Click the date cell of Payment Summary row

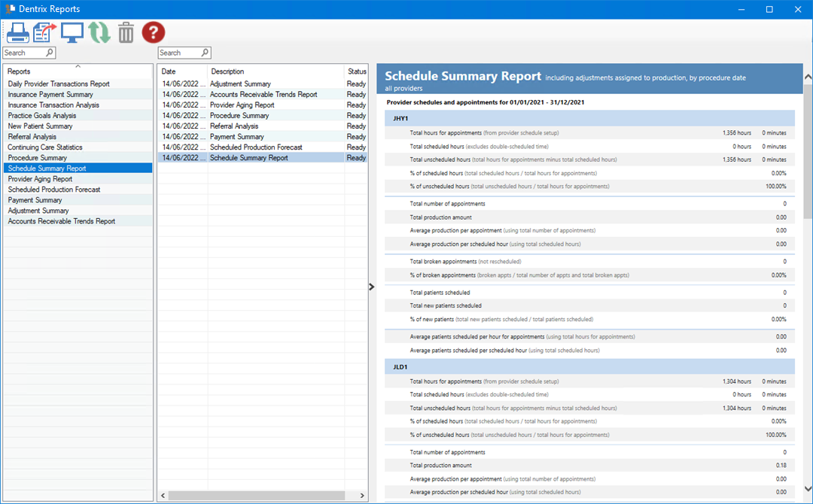pos(184,137)
